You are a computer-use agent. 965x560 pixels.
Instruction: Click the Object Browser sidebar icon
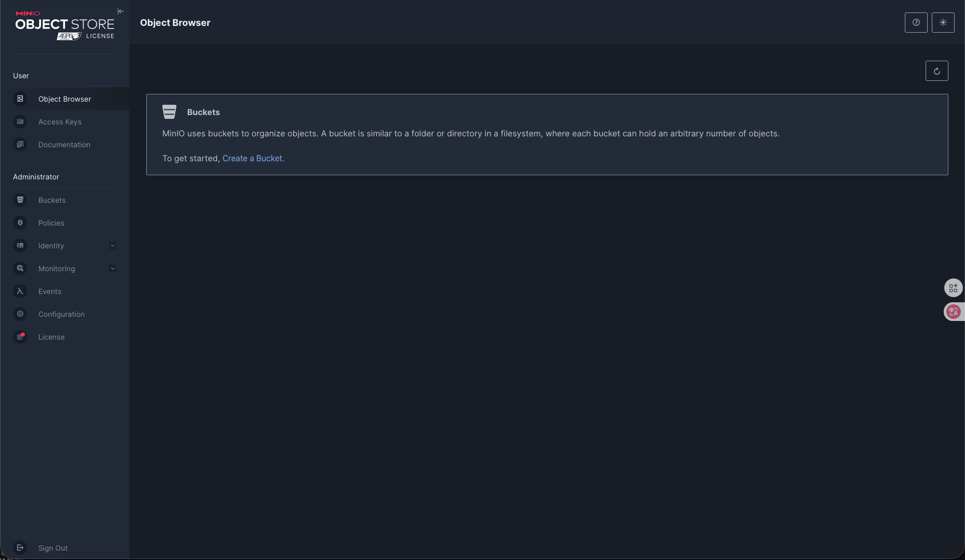click(20, 99)
